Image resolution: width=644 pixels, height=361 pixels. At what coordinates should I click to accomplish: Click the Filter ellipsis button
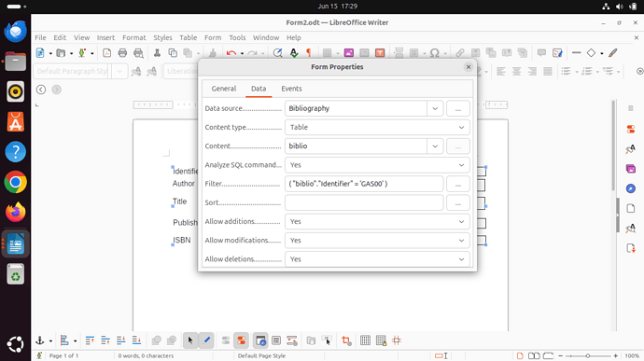point(458,184)
